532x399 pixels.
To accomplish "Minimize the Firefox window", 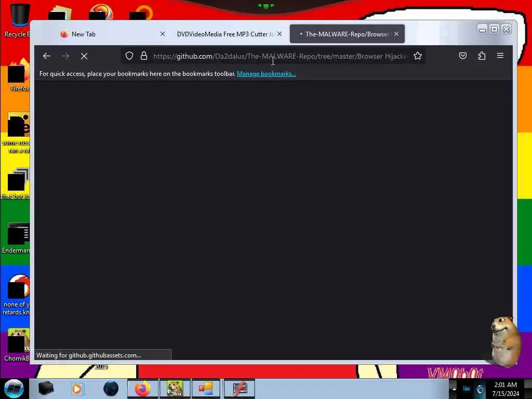I will point(482,29).
